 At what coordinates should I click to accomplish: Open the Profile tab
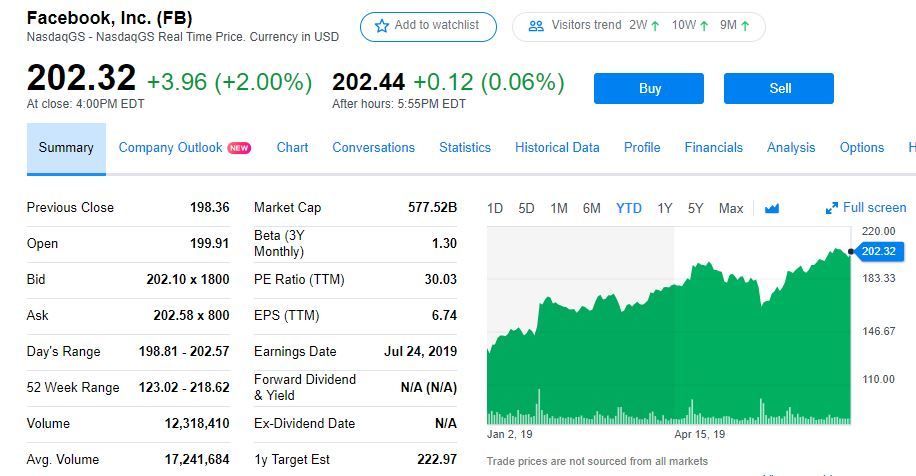642,148
